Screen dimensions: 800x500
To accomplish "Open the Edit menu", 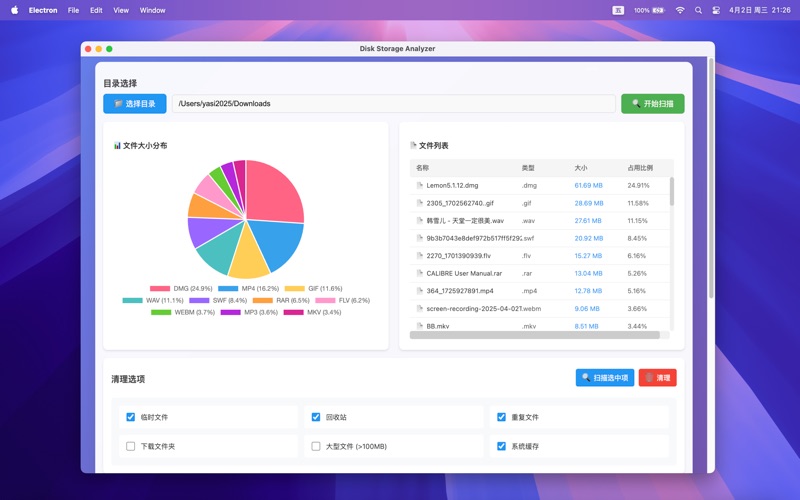I will click(96, 10).
